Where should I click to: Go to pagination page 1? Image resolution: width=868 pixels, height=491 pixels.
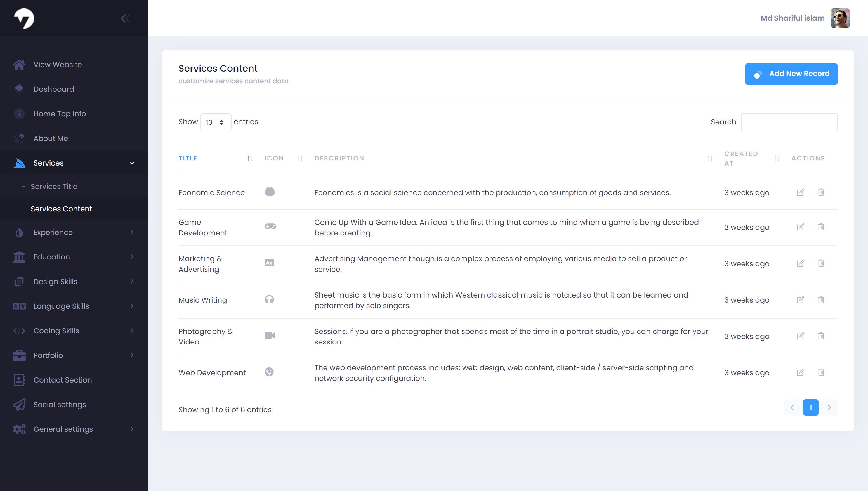(x=810, y=407)
